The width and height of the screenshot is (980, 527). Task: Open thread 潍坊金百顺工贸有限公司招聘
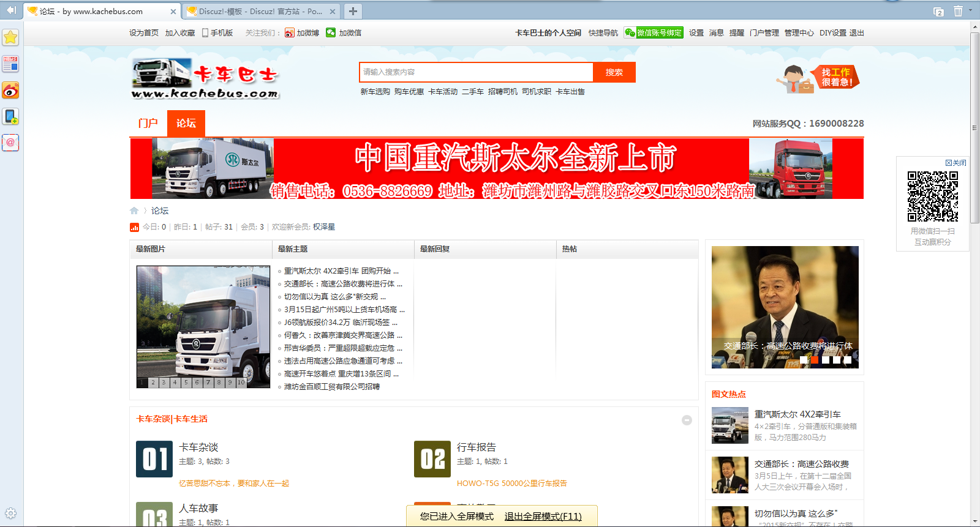332,387
